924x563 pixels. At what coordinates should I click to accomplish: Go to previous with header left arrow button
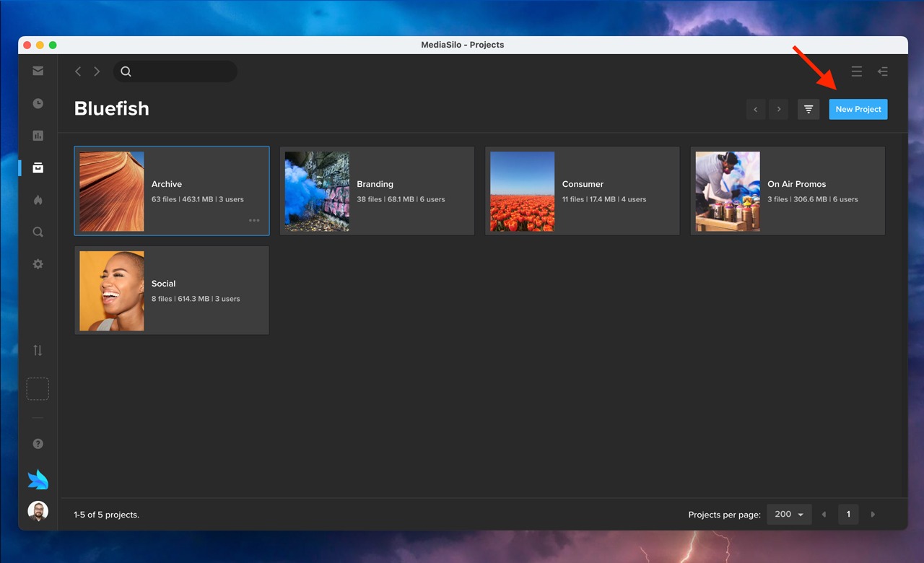[x=756, y=110]
